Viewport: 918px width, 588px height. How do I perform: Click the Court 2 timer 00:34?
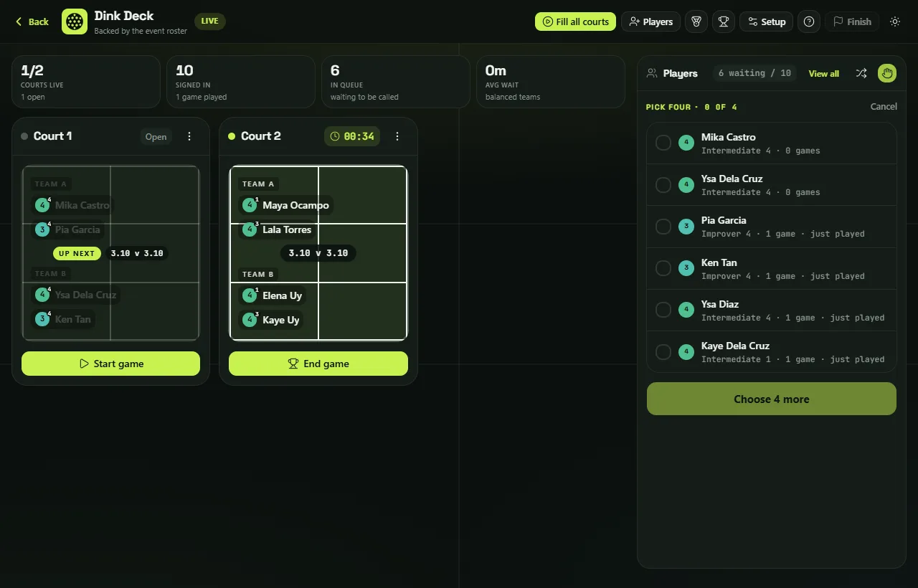352,136
